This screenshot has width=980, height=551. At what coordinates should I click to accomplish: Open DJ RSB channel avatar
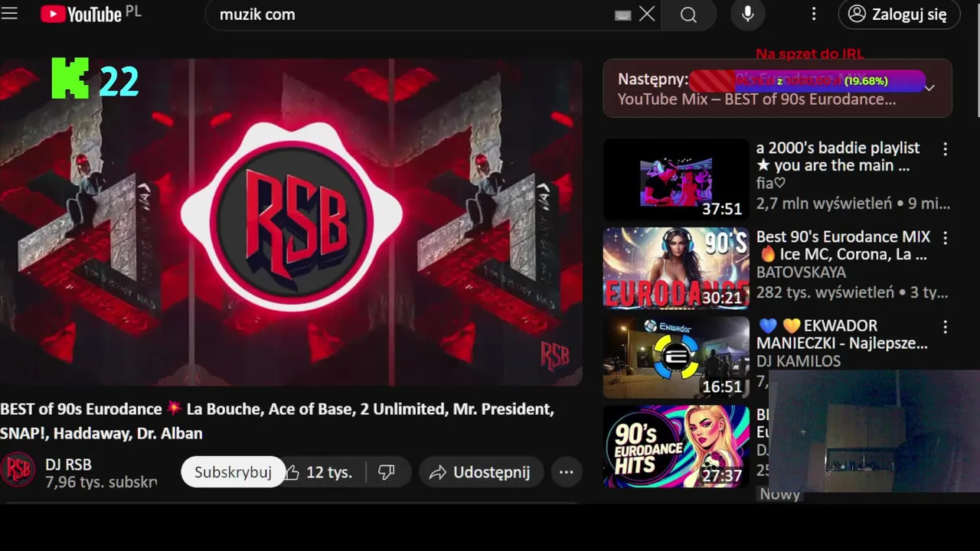coord(18,471)
